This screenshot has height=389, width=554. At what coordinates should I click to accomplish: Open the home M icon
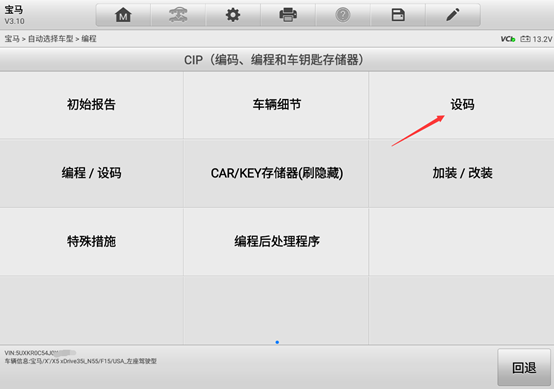tap(123, 15)
